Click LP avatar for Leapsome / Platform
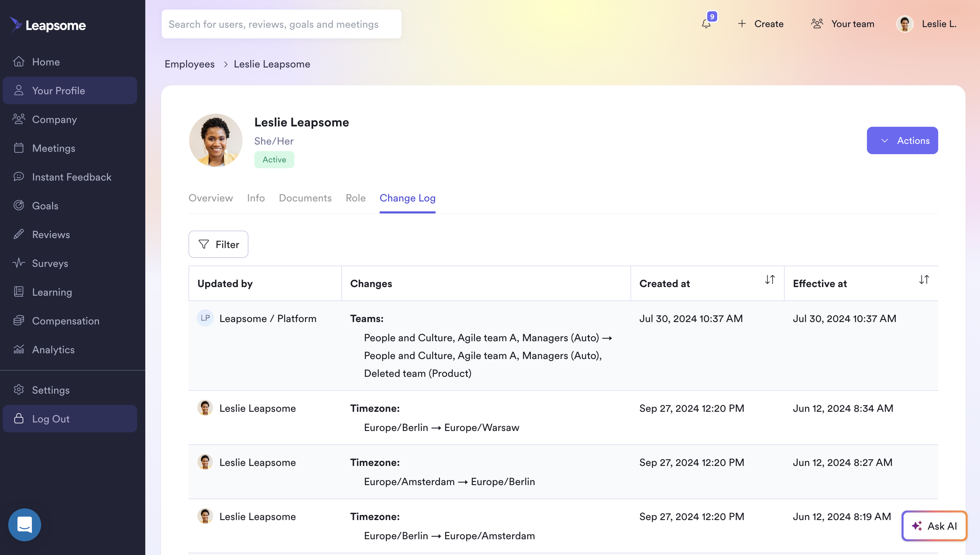980x555 pixels. pyautogui.click(x=205, y=318)
